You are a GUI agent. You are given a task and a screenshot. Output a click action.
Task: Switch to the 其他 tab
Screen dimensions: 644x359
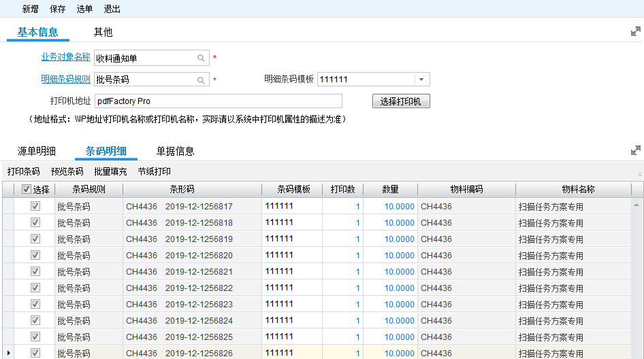pos(103,32)
